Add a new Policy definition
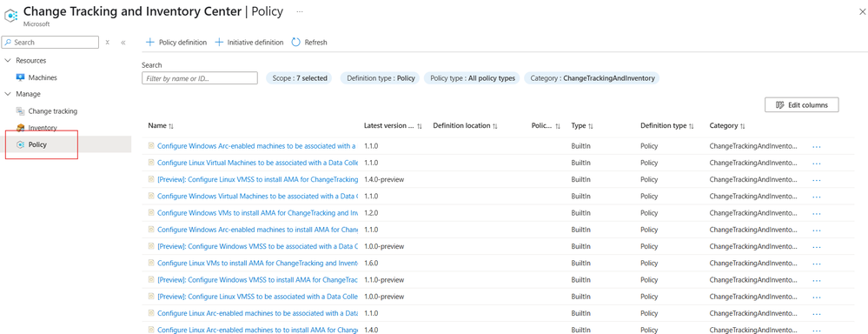The image size is (868, 334). click(x=176, y=42)
